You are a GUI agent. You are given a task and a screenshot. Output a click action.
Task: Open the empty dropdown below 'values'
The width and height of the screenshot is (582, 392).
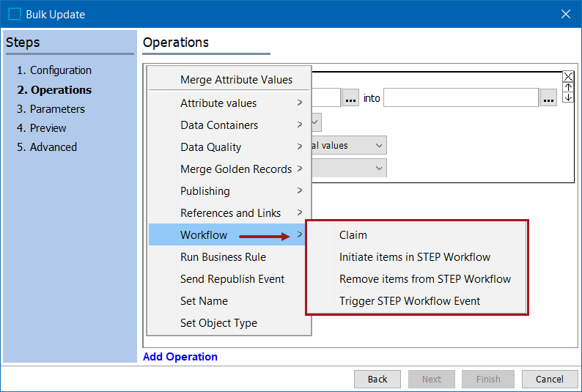click(x=349, y=168)
